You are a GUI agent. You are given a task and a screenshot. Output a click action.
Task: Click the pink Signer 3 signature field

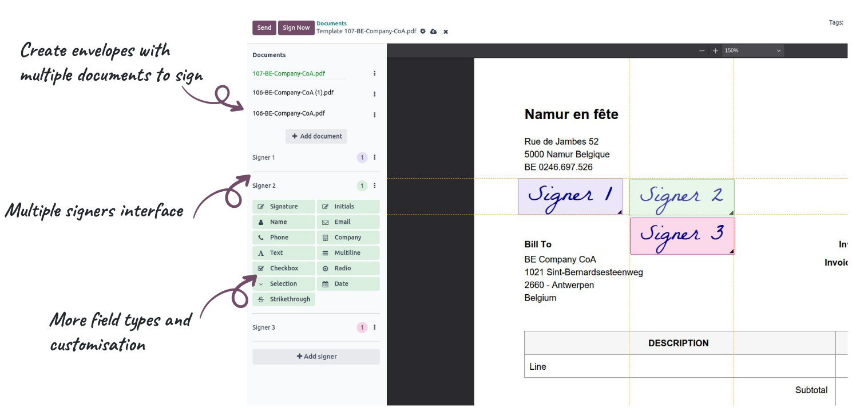tap(682, 236)
